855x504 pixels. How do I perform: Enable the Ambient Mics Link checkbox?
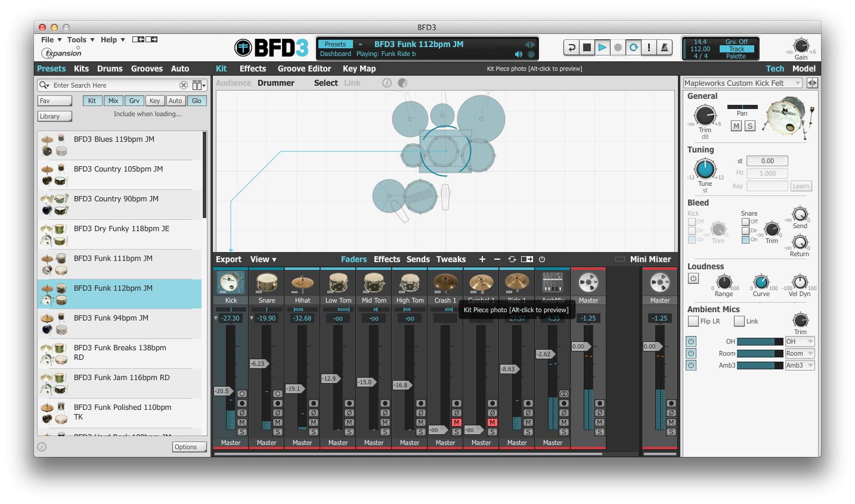coord(739,321)
